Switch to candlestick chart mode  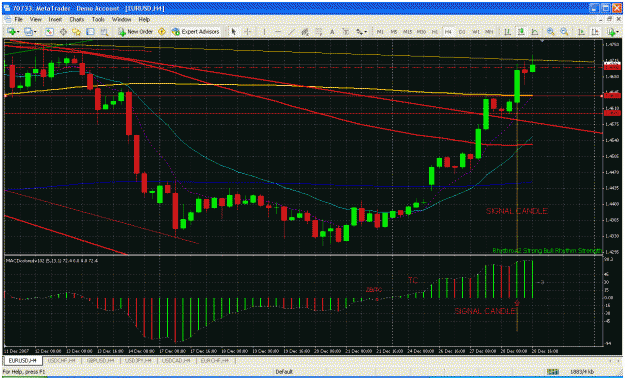(x=521, y=32)
